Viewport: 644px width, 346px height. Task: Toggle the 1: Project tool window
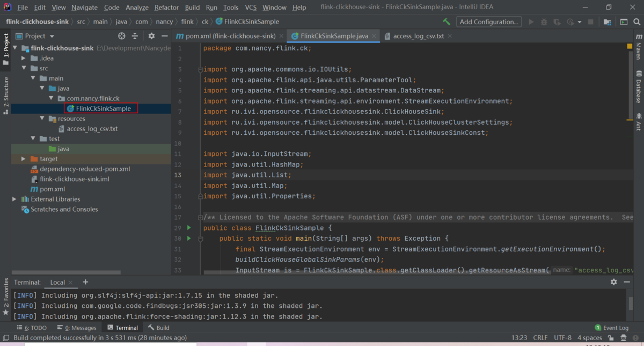click(x=5, y=49)
